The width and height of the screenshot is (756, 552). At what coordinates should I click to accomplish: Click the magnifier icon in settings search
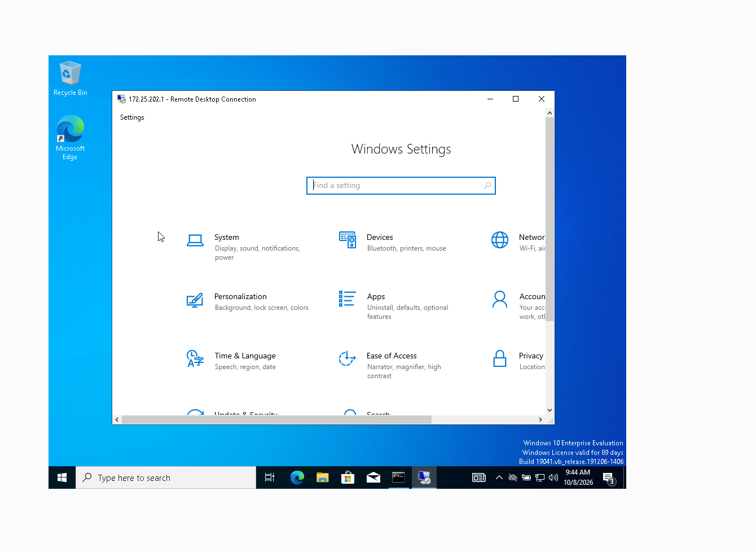click(x=487, y=186)
